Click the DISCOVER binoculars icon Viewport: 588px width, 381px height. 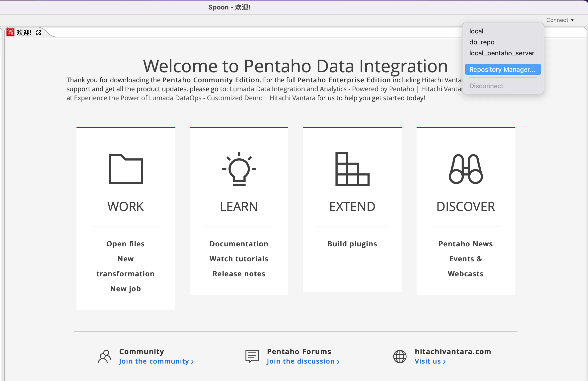point(465,169)
